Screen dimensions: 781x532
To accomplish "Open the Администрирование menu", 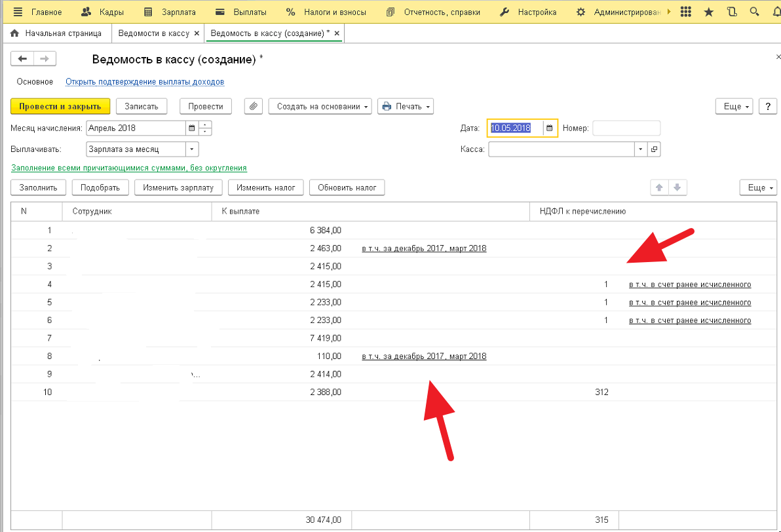I will coord(618,12).
